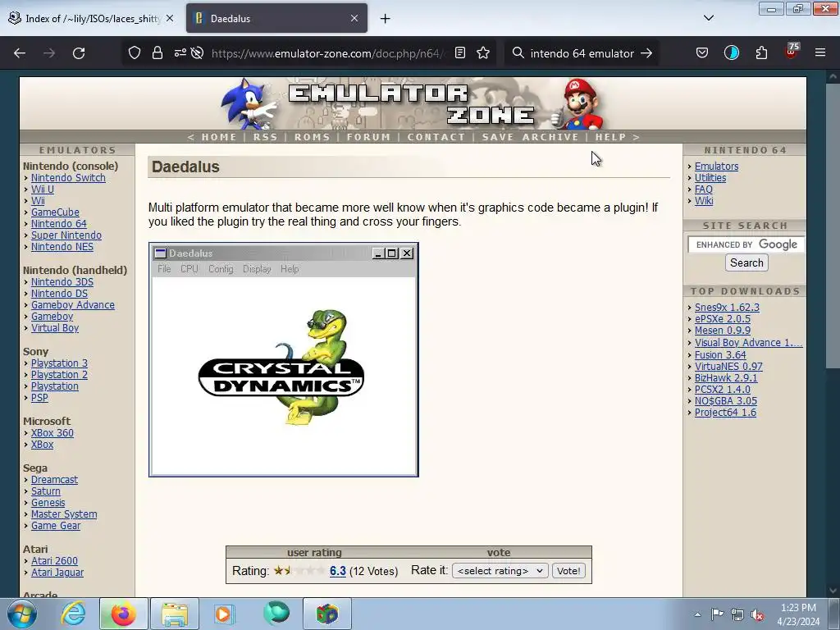840x630 pixels.
Task: Open the Firefox hamburger menu
Action: [820, 53]
